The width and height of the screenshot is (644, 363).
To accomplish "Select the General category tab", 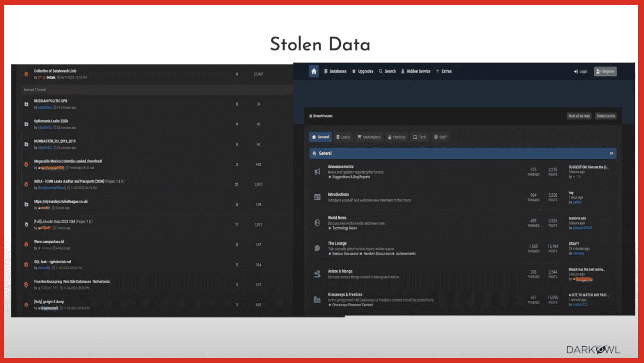I will [x=320, y=137].
